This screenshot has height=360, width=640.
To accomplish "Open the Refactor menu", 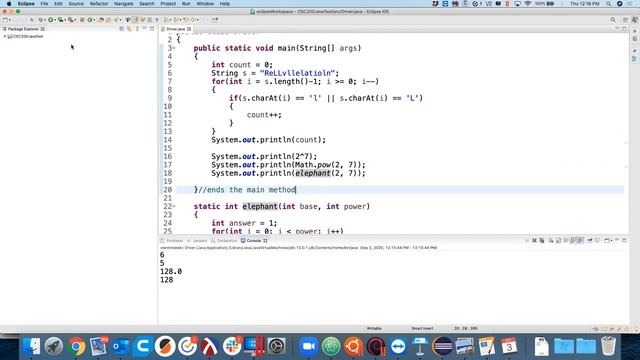I will coord(99,4).
